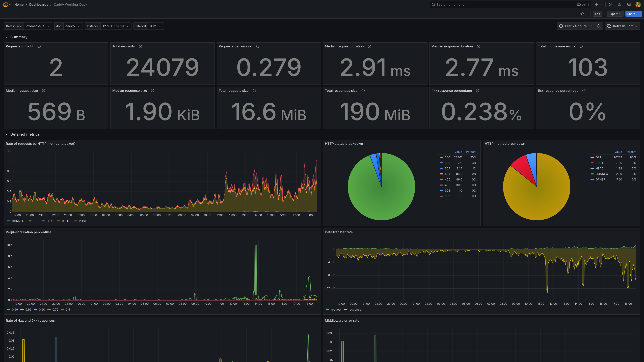Viewport: 644px width, 362px height.
Task: Click the monitor kiosk mode icon
Action: point(629,5)
